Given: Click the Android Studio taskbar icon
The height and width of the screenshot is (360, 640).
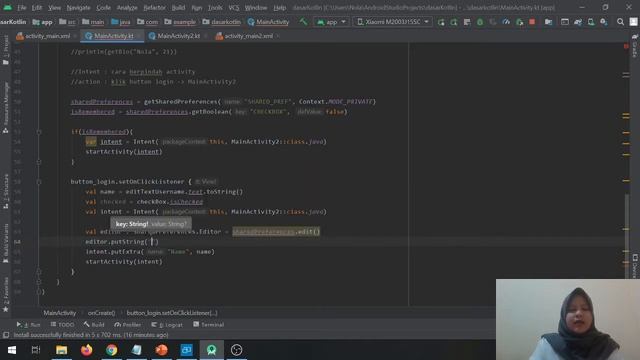Looking at the screenshot, I should [211, 350].
